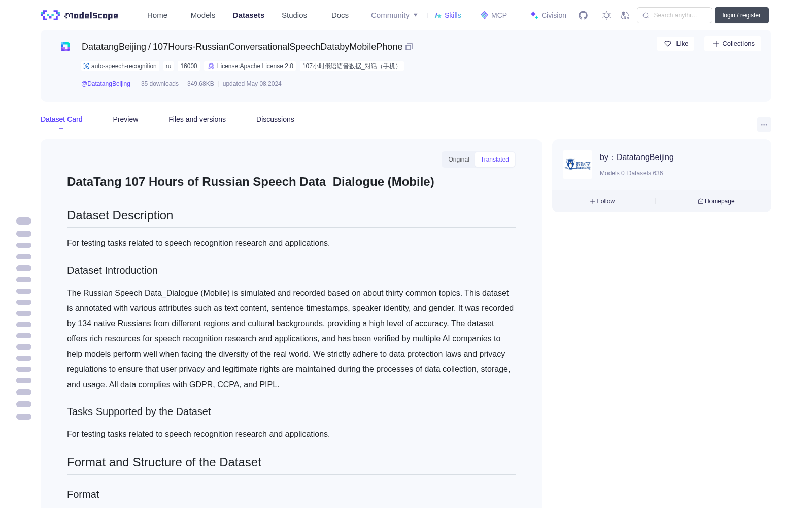Click the Apache license badge icon

pyautogui.click(x=211, y=66)
